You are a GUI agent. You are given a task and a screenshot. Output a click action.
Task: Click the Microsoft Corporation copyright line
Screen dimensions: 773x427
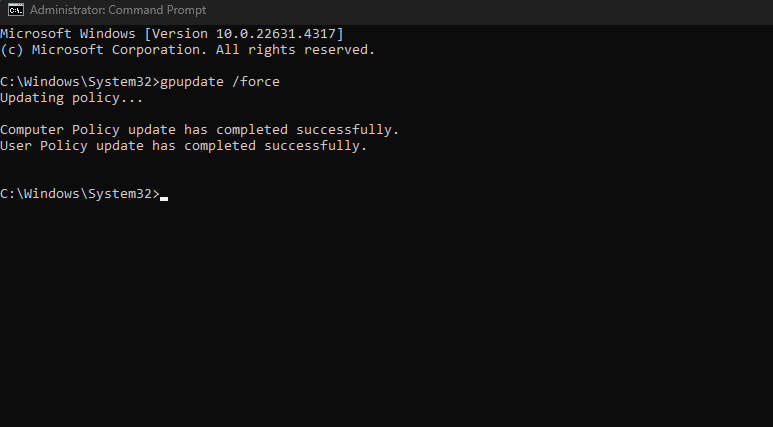point(187,50)
